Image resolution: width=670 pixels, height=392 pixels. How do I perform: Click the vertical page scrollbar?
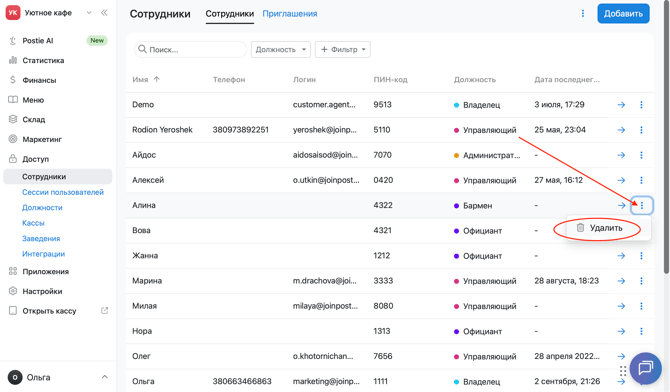pyautogui.click(x=666, y=137)
